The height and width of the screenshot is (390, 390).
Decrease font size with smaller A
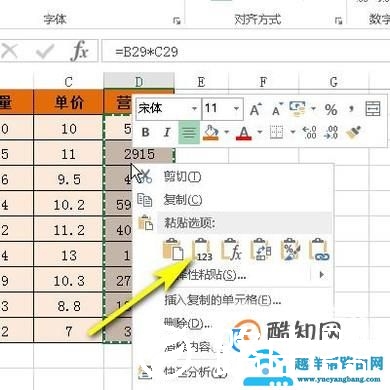tap(277, 109)
